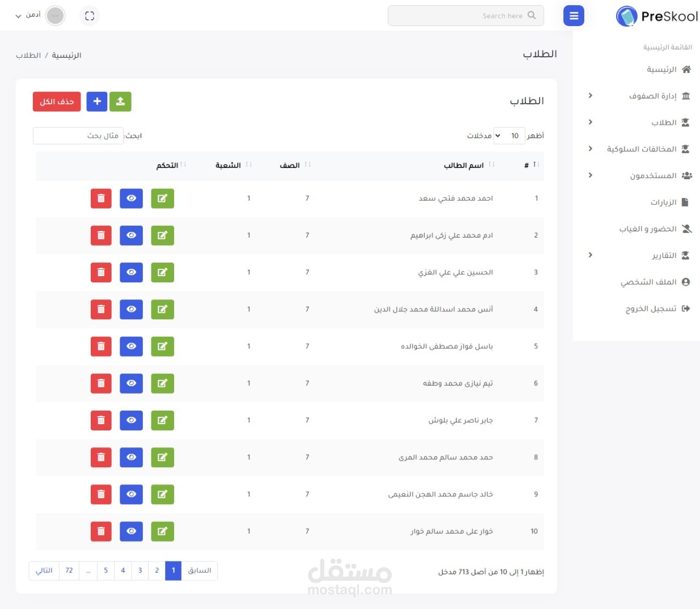The height and width of the screenshot is (609, 700).
Task: Edit student ادم محمد علي زكى ابراهيم
Action: (x=162, y=235)
